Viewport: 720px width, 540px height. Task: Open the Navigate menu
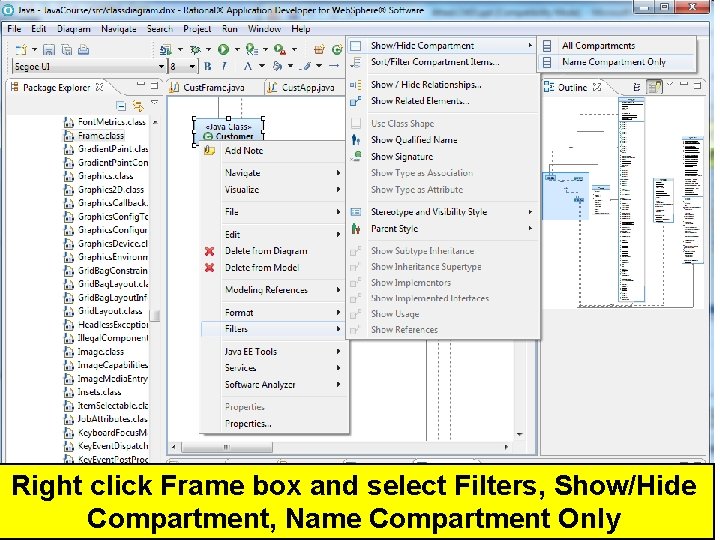(119, 29)
